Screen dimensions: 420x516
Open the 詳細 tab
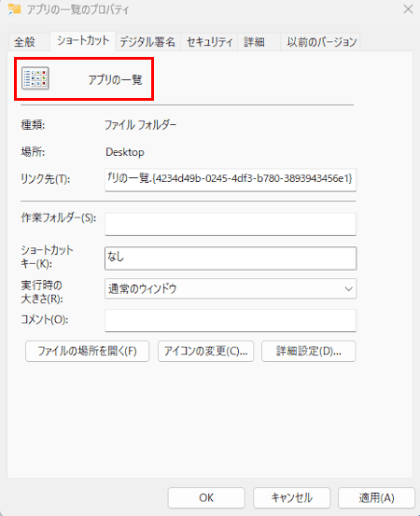[x=259, y=42]
